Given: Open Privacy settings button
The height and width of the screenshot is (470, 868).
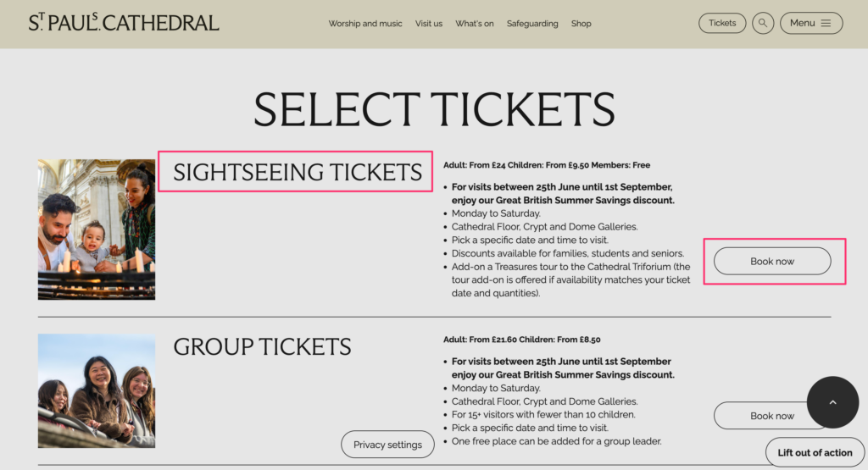Looking at the screenshot, I should [x=387, y=445].
